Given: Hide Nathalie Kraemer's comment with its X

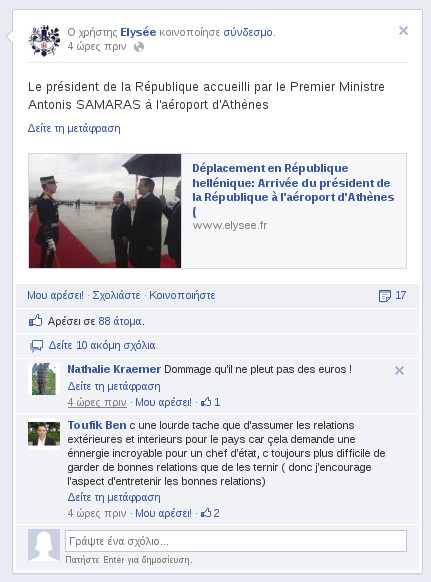Looking at the screenshot, I should 399,370.
